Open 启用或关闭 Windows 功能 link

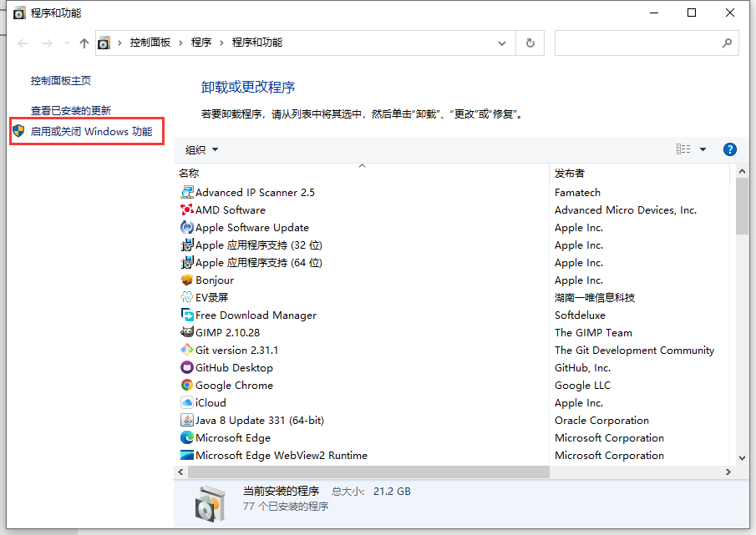coord(91,131)
